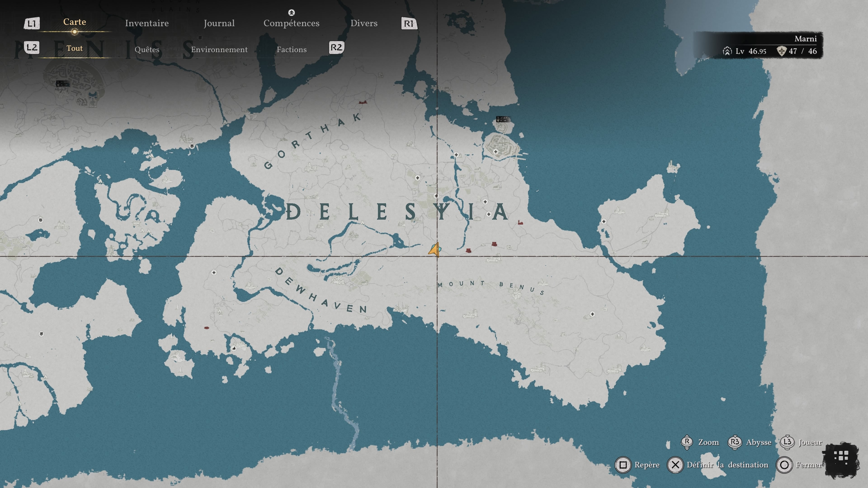Place a Repère marker

click(647, 465)
